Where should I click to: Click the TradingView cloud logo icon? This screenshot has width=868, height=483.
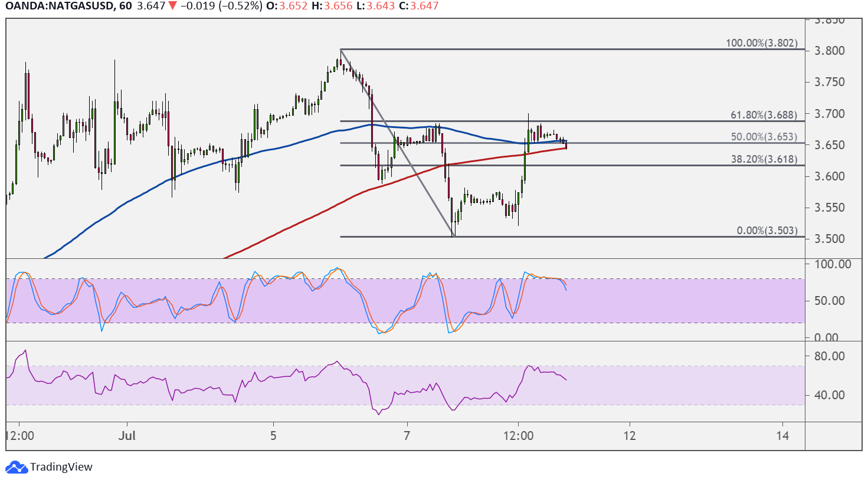point(17,467)
